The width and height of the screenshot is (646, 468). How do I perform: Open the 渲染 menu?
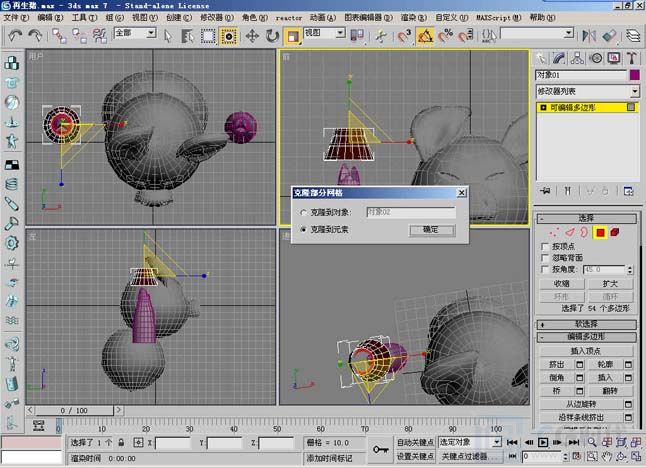[414, 18]
